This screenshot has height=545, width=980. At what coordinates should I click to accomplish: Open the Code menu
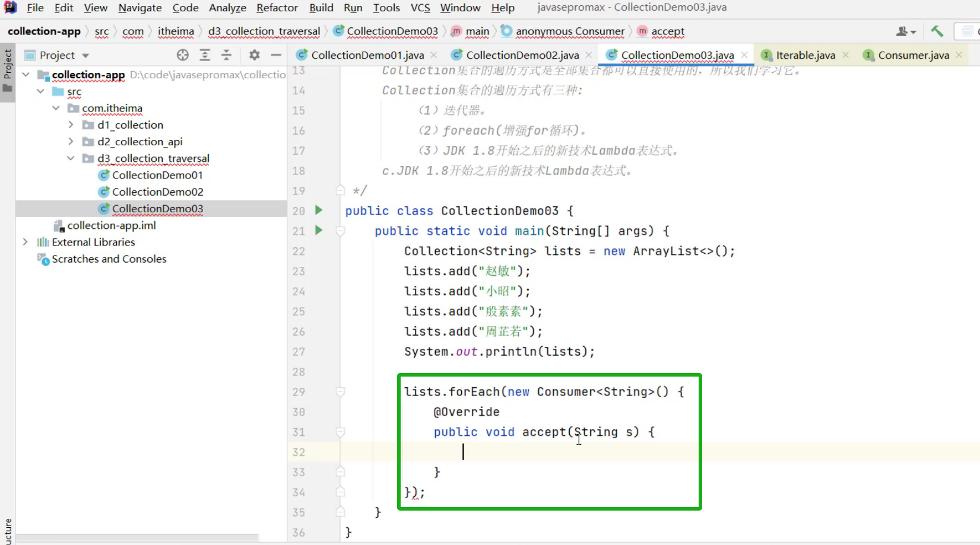click(x=186, y=8)
